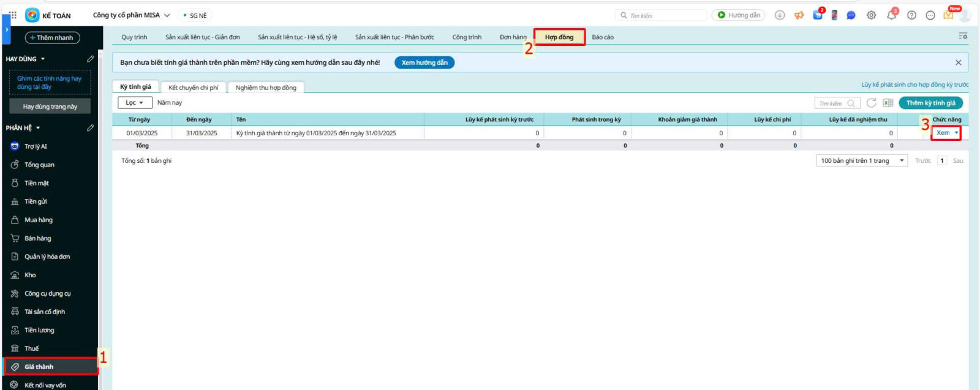Edit the HAY DÙNG section pencil icon
The width and height of the screenshot is (980, 390).
(90, 59)
